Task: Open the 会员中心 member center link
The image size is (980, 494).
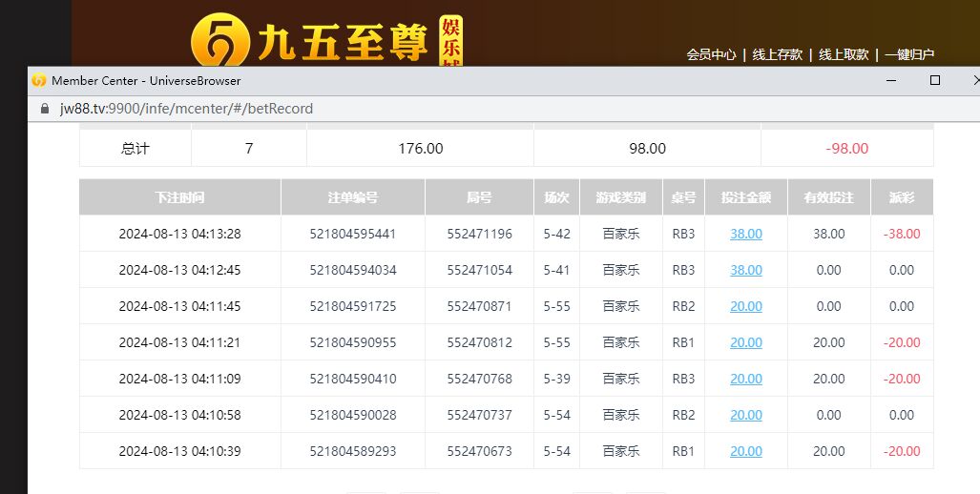Action: (711, 55)
